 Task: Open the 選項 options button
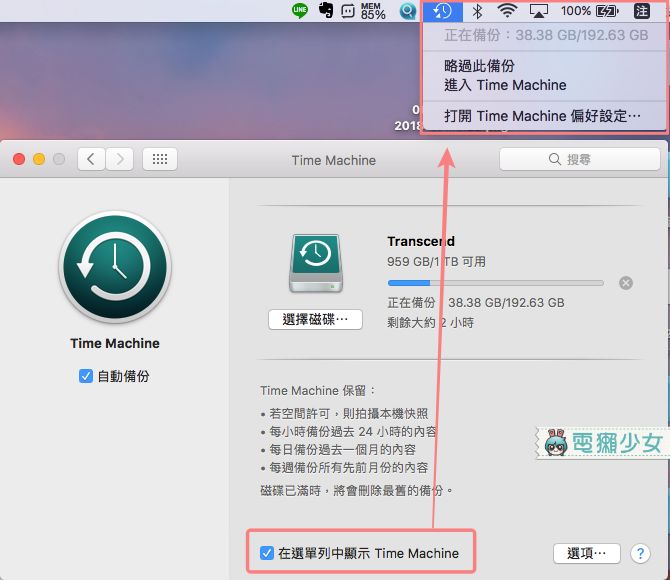(x=587, y=554)
